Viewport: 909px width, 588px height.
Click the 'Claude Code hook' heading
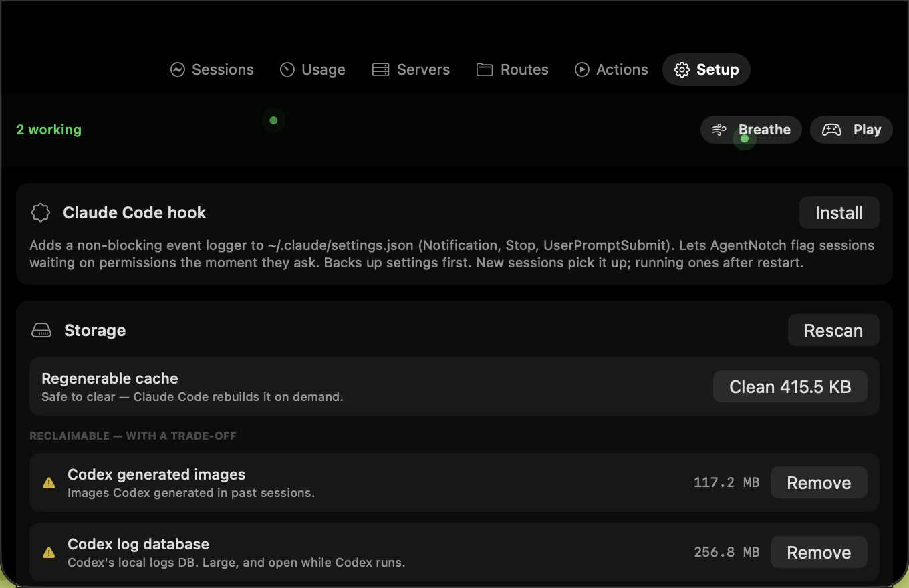[134, 213]
